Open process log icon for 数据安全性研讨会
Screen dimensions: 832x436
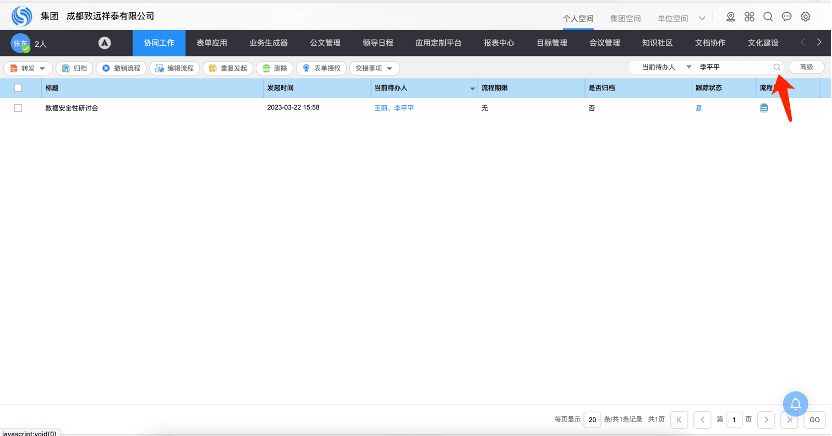pyautogui.click(x=764, y=108)
